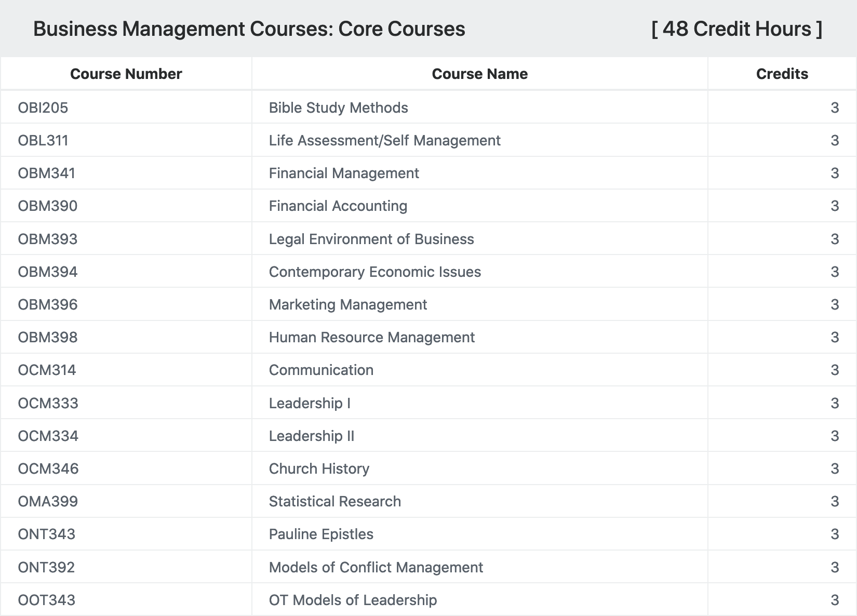
Task: Click the 48 Credit Hours label
Action: click(x=737, y=29)
